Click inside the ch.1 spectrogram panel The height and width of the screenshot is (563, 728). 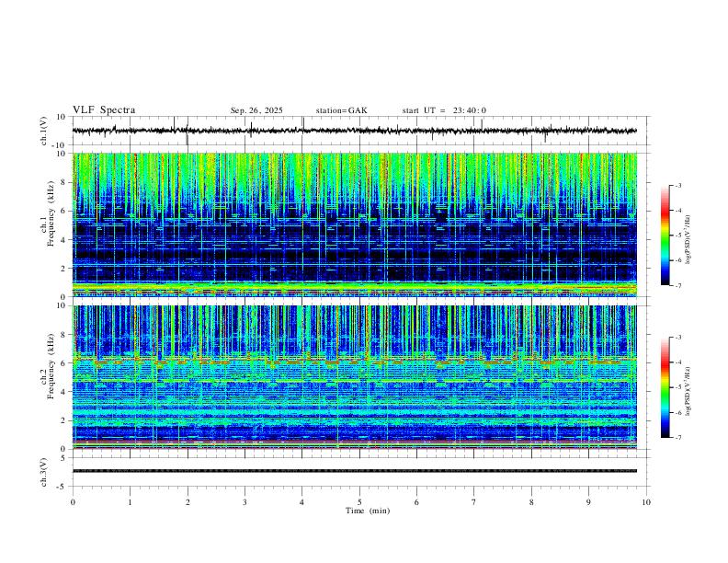pos(355,224)
